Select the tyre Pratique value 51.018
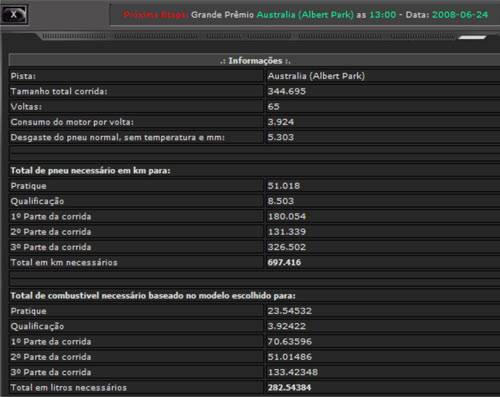The image size is (500, 397). (284, 186)
